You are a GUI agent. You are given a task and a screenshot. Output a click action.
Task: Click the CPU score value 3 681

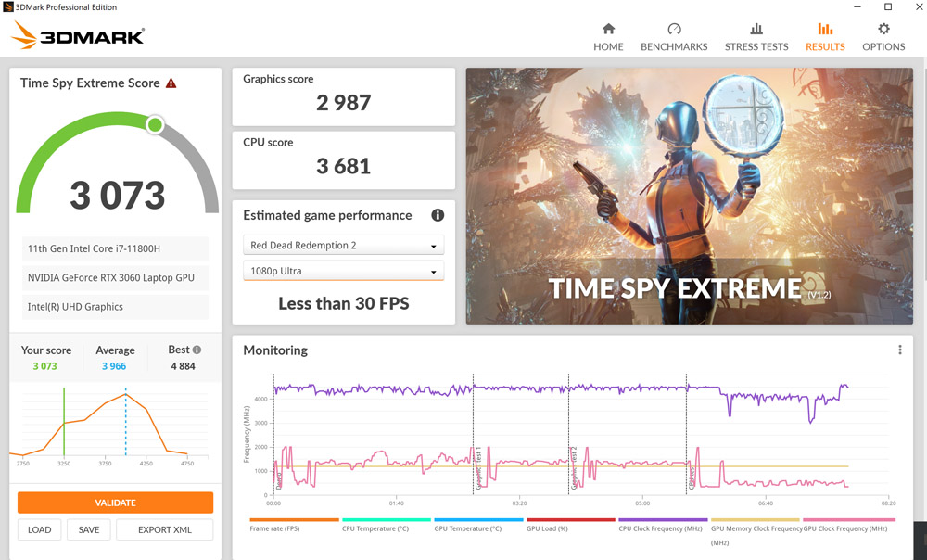[x=344, y=166]
